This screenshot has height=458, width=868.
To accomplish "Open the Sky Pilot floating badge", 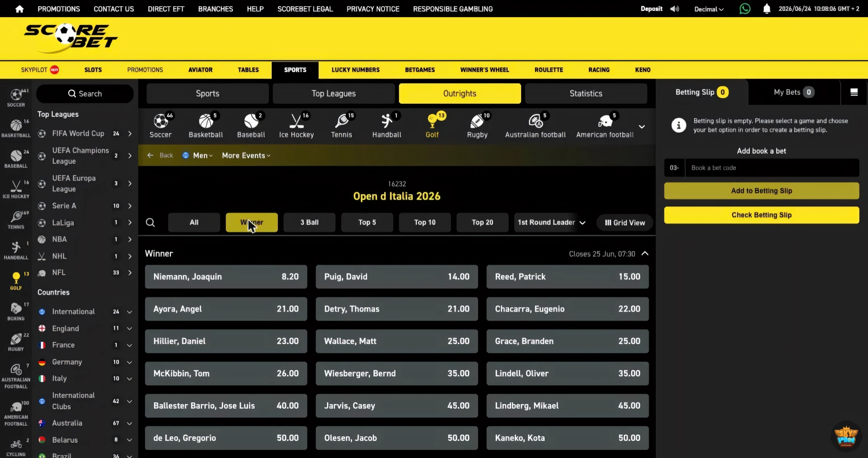I will click(x=846, y=436).
